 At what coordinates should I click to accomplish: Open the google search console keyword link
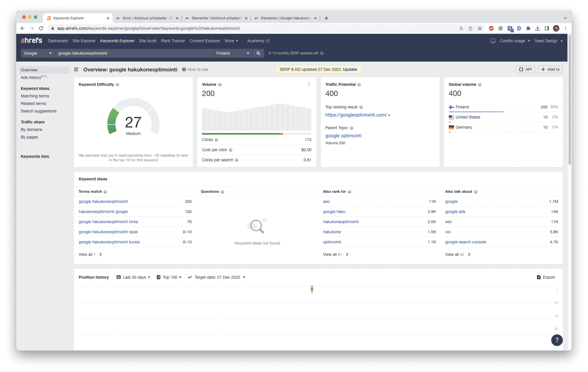click(465, 242)
